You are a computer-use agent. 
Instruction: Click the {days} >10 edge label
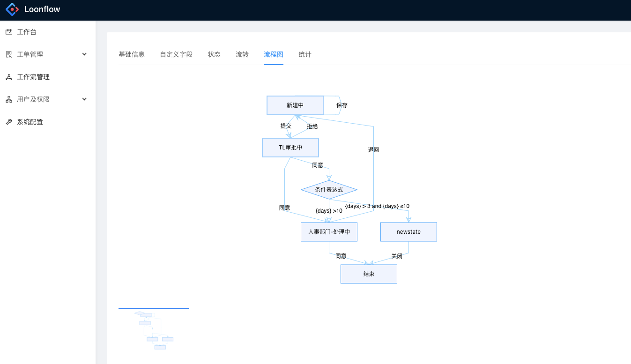[x=329, y=211]
